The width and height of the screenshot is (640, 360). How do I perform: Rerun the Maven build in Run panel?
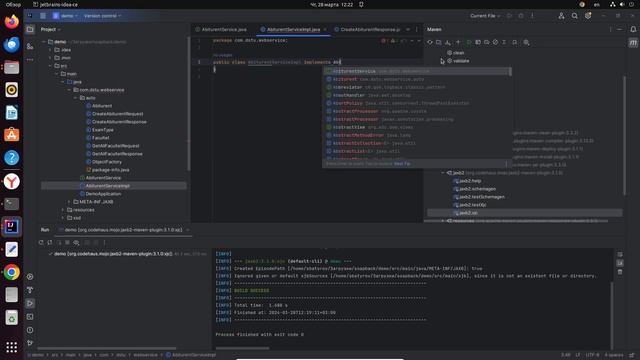tap(41, 242)
